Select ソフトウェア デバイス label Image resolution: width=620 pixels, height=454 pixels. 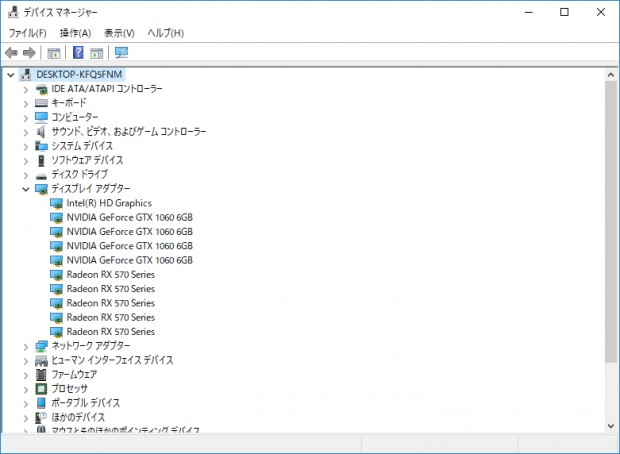click(x=87, y=160)
